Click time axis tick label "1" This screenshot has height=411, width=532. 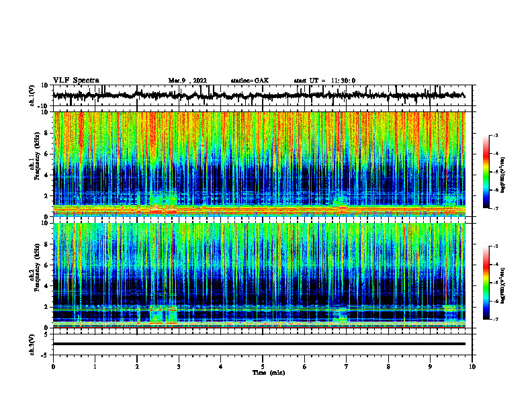pos(95,367)
